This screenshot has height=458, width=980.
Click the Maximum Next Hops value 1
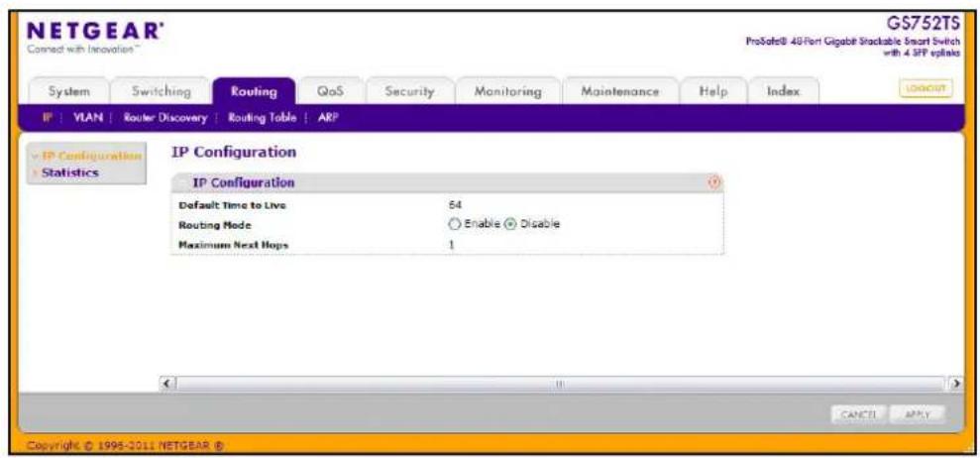coord(451,245)
